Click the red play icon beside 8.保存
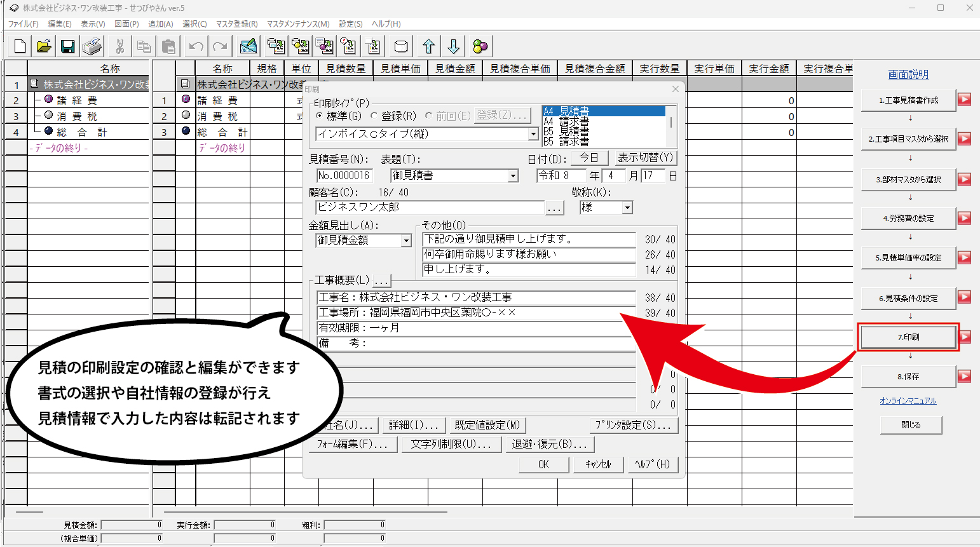Image resolution: width=980 pixels, height=547 pixels. (965, 376)
